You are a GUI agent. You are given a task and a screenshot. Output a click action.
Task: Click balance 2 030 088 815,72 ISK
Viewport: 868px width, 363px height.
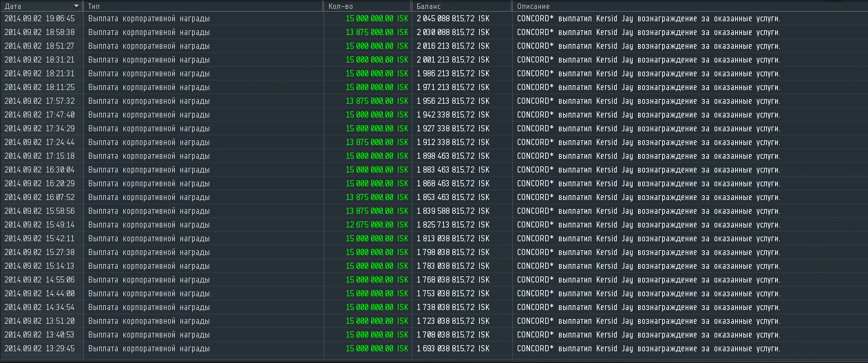[453, 32]
